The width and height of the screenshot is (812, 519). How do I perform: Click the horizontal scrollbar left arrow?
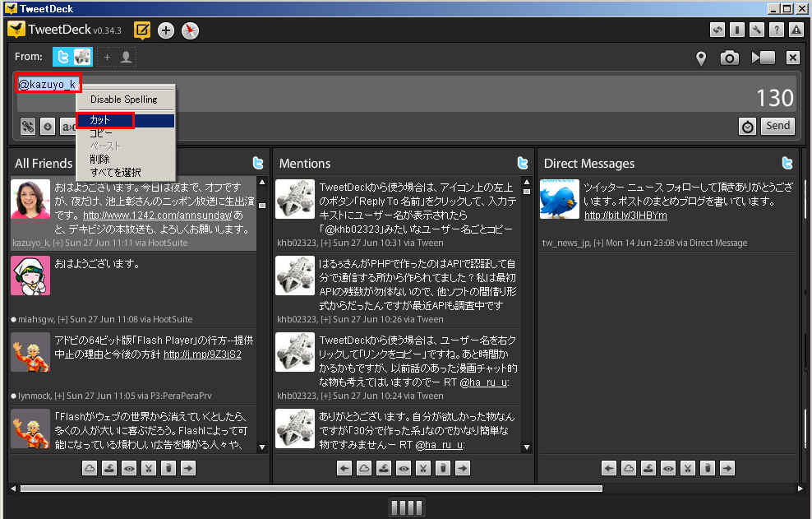coord(13,489)
